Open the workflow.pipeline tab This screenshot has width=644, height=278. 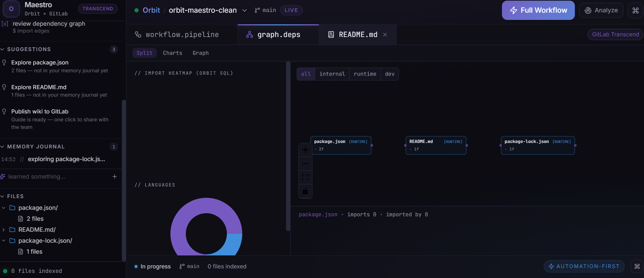pyautogui.click(x=182, y=35)
